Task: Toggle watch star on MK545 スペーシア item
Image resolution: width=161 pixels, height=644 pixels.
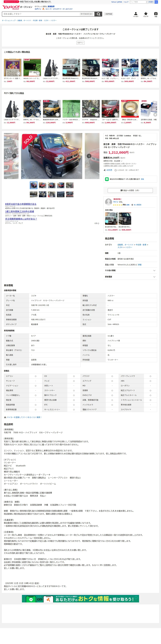Action: point(38,73)
